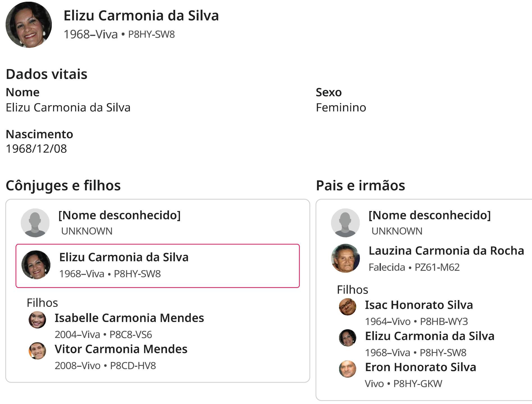This screenshot has width=532, height=404.
Task: Click Elizu's portrait in the highlighted spouse card
Action: point(36,265)
